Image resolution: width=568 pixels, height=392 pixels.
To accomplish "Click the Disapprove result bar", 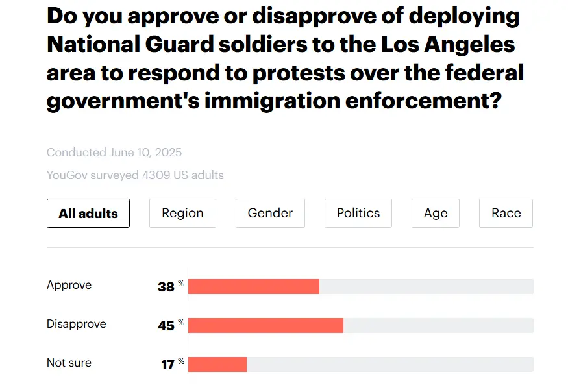I will [265, 325].
